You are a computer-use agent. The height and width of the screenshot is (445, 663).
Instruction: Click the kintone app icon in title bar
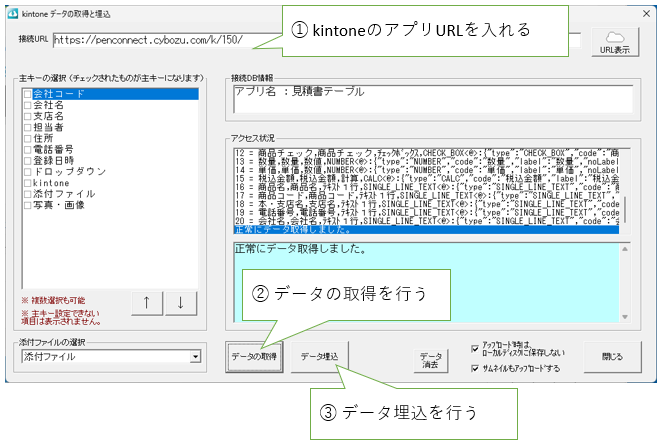[x=13, y=14]
